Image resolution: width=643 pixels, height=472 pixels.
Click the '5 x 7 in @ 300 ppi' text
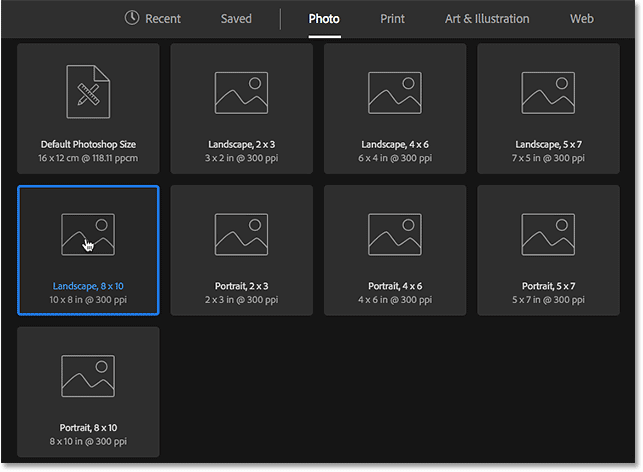pos(548,300)
